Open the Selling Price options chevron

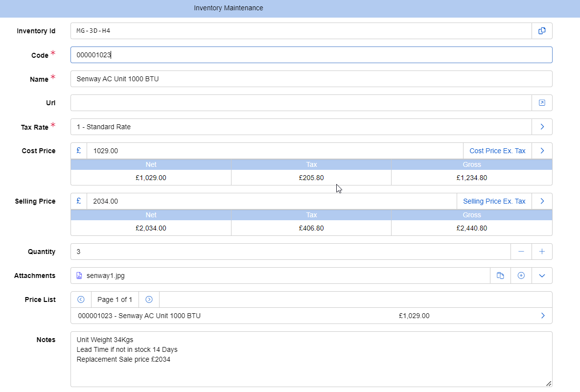542,201
